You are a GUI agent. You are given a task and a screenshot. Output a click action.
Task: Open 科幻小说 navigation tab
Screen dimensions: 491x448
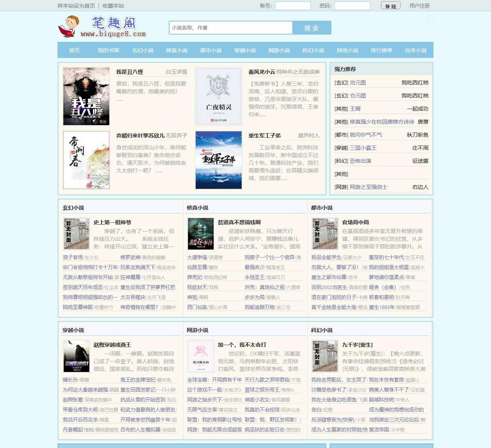[313, 50]
